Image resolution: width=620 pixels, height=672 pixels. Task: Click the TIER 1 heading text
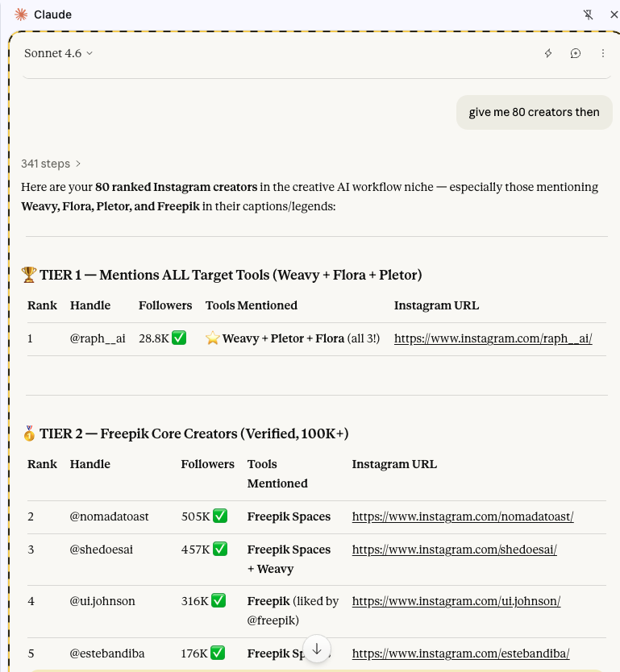coord(231,275)
